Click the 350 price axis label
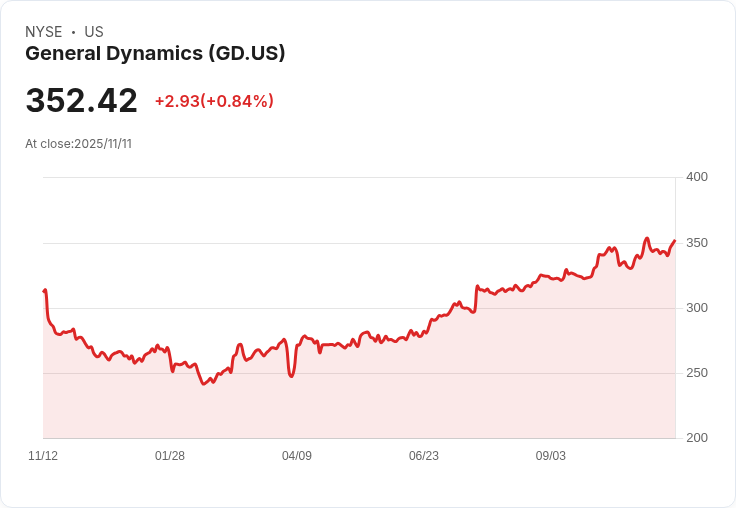 (x=696, y=243)
